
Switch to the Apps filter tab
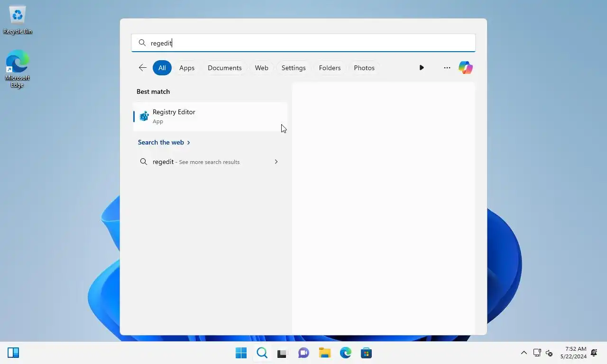coord(187,68)
